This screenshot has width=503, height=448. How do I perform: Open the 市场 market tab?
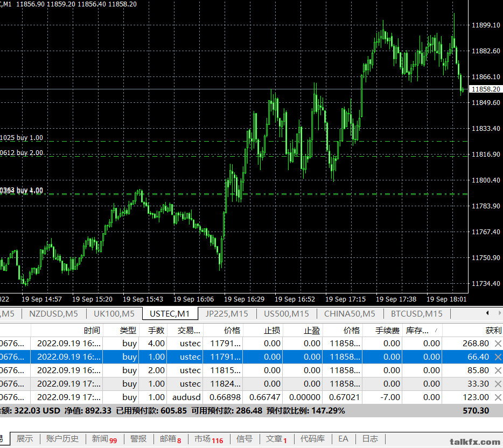coord(208,439)
